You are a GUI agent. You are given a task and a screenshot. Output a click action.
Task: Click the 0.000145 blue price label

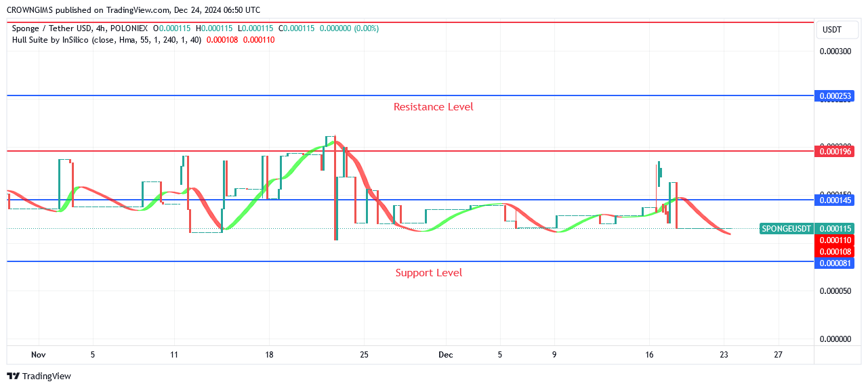(x=834, y=200)
